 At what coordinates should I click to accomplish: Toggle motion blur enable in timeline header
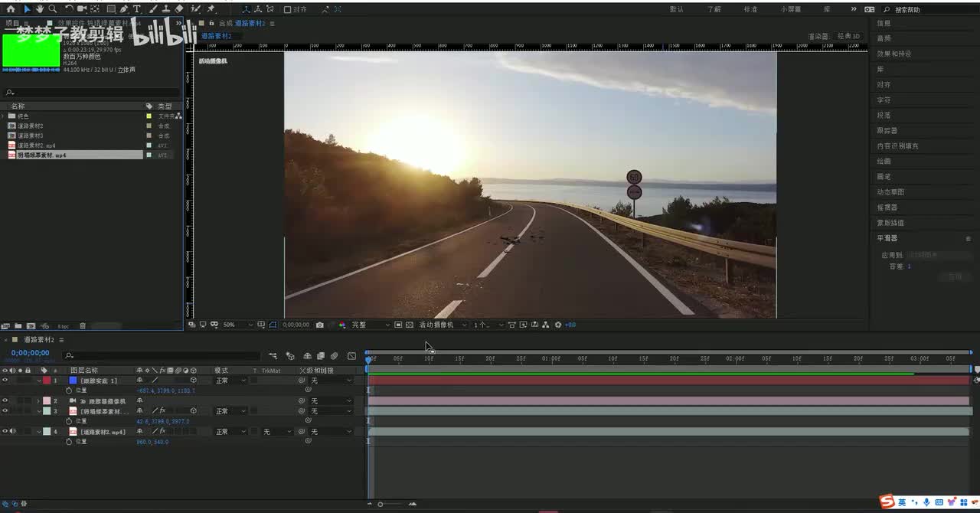[x=335, y=356]
